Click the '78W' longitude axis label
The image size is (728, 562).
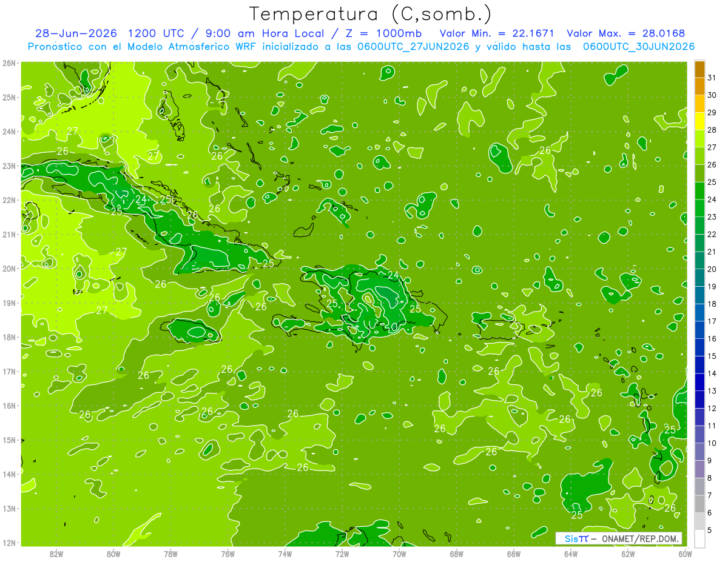(170, 554)
